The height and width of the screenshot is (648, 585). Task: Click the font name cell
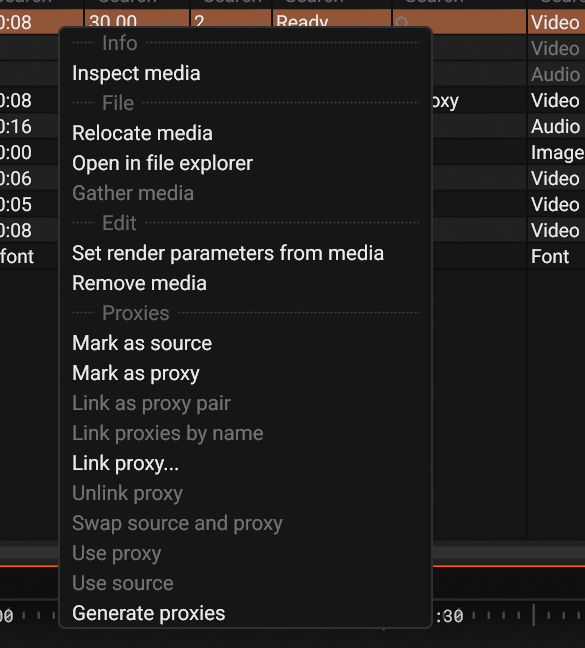coord(29,257)
